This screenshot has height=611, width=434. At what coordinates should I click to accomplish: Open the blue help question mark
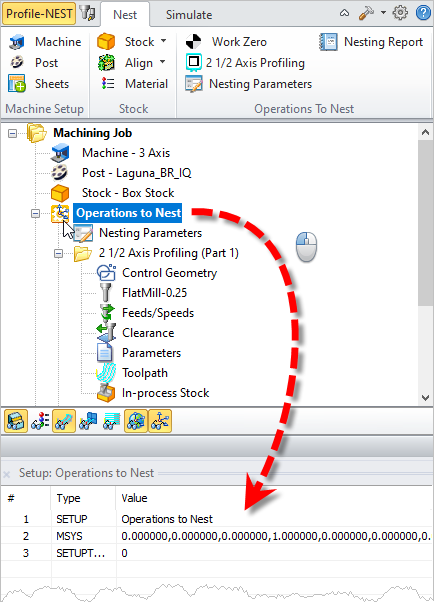(423, 13)
